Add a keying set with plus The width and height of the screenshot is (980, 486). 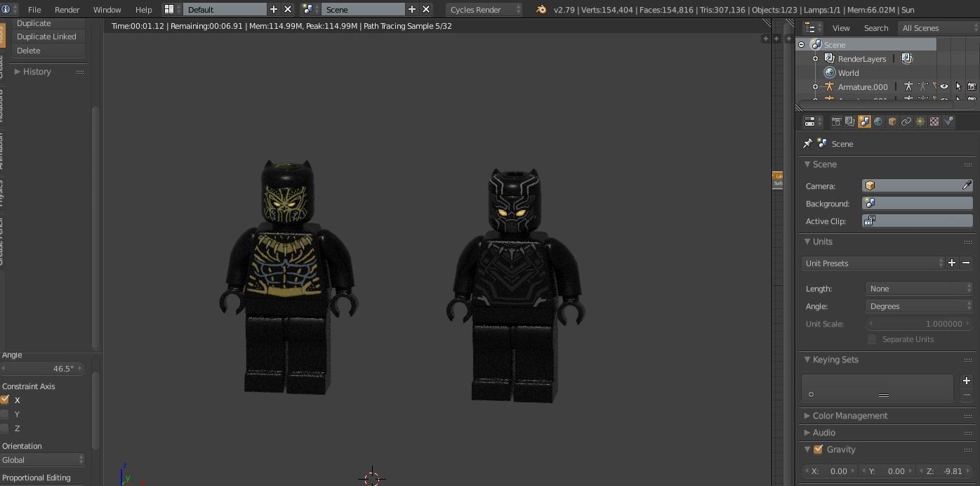967,381
